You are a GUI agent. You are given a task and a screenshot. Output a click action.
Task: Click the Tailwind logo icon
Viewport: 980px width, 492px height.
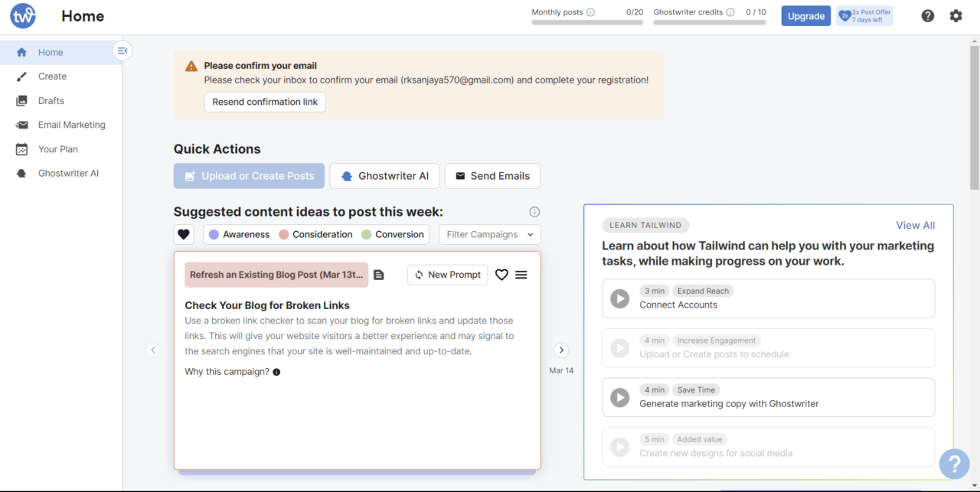[x=23, y=16]
